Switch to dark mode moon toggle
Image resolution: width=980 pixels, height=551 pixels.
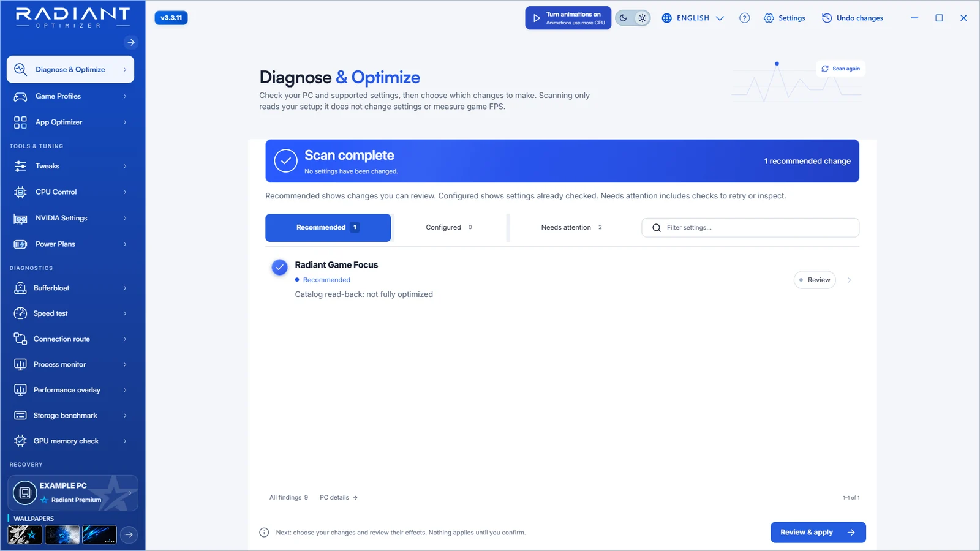(624, 18)
